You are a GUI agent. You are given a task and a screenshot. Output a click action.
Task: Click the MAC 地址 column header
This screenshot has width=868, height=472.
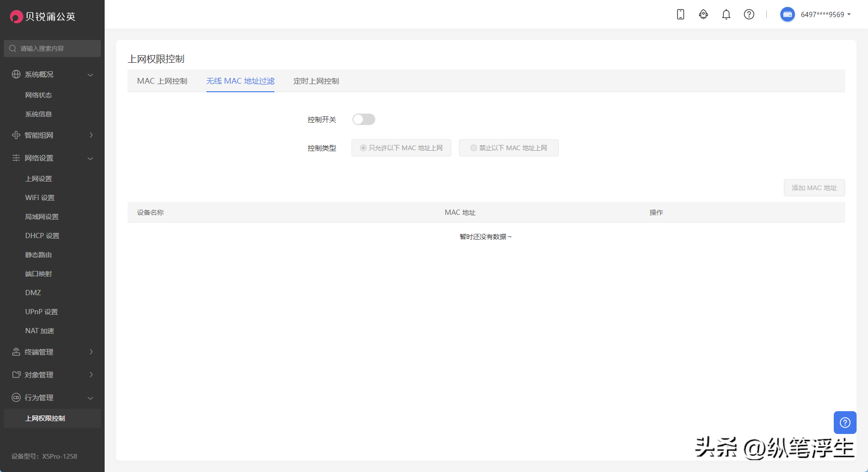click(x=460, y=212)
